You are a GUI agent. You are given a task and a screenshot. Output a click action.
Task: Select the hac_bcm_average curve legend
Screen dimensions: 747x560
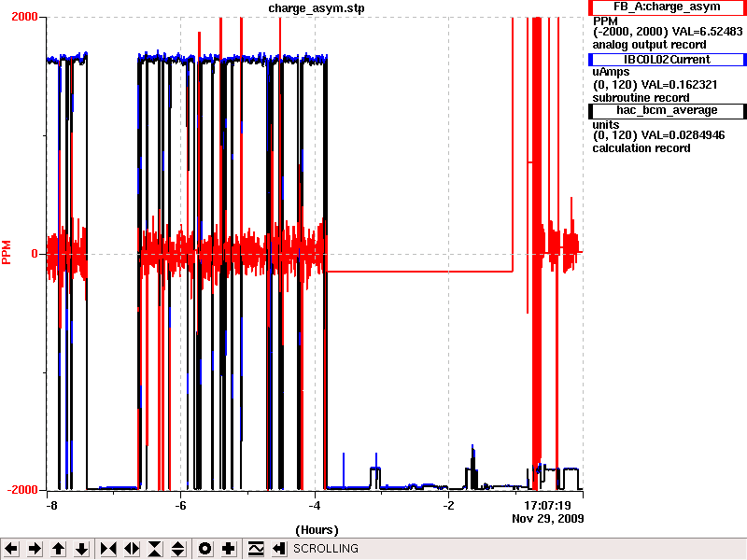coord(667,110)
